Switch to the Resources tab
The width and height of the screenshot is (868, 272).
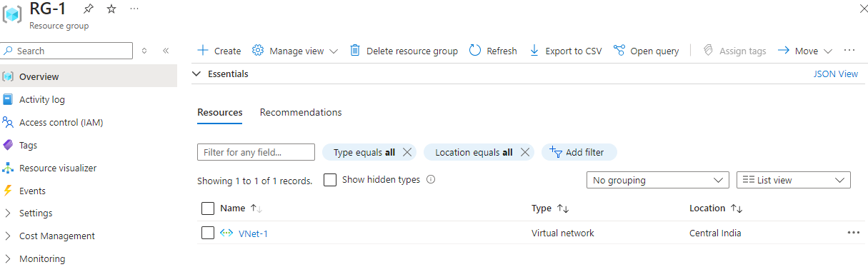220,112
